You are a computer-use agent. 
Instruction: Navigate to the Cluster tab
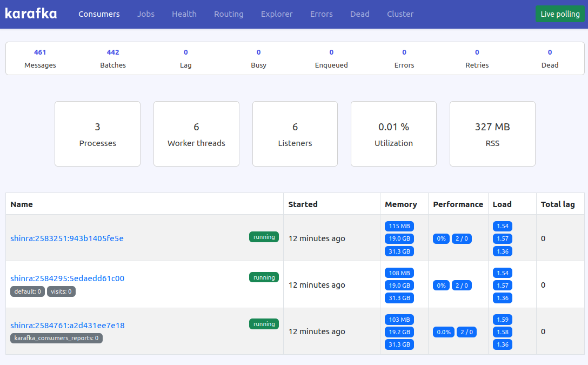pos(400,14)
